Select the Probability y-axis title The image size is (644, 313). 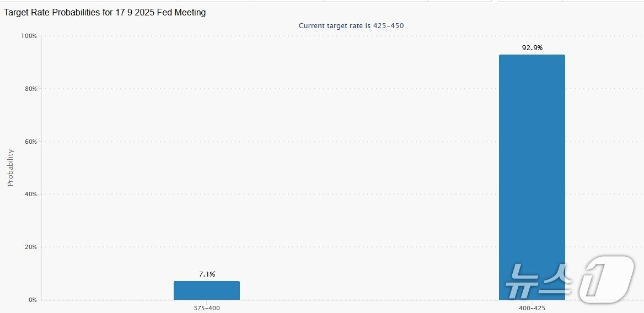click(10, 168)
